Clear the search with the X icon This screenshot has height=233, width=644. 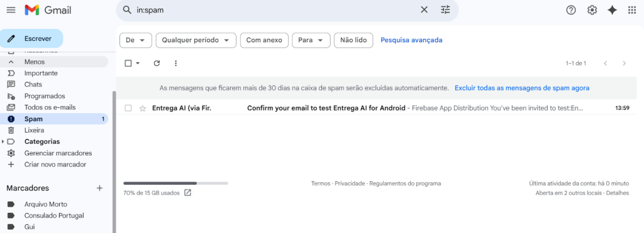click(x=425, y=10)
